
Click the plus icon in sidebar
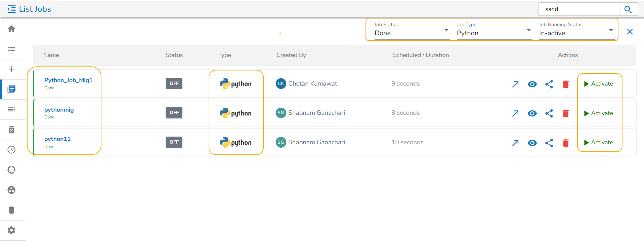click(x=11, y=69)
